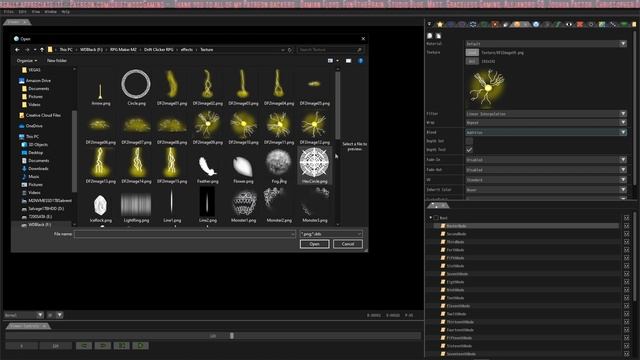
Task: Click the red X panel tab icon
Action: 580,24
